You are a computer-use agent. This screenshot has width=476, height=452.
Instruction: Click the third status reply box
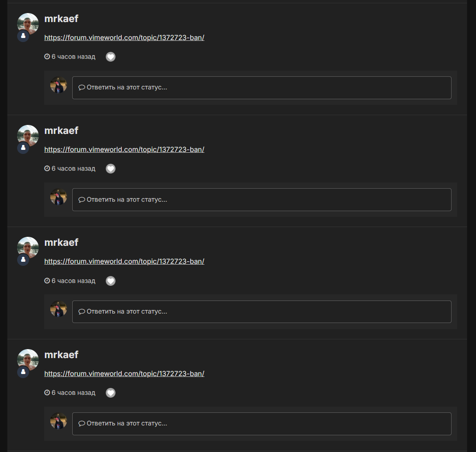[x=262, y=312]
